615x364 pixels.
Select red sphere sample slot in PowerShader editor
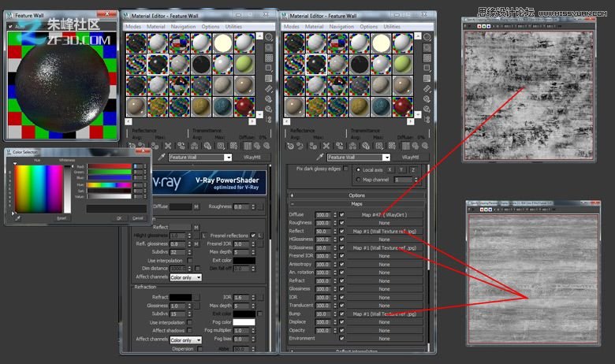(244, 106)
